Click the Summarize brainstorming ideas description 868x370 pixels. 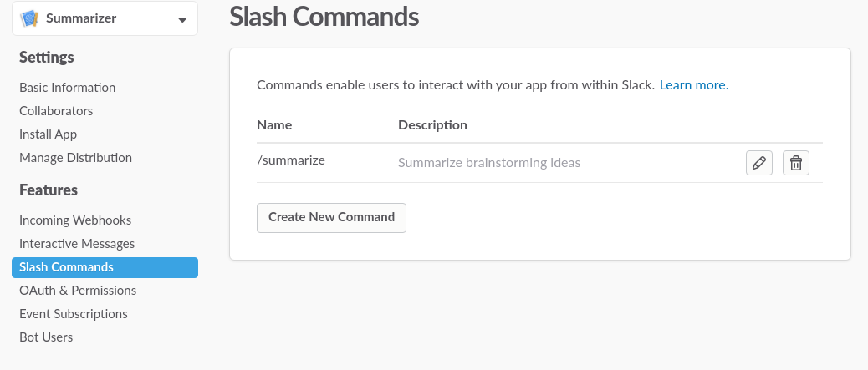(x=489, y=163)
